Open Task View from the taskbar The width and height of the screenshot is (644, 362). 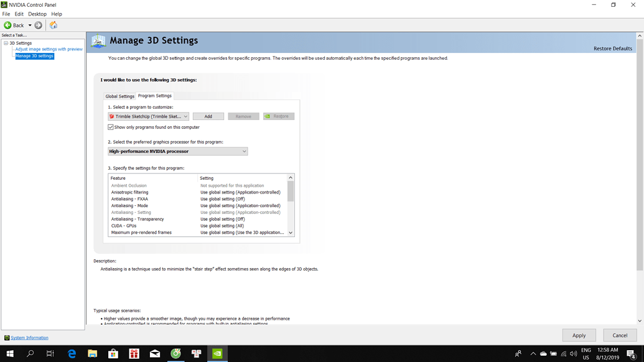[x=50, y=355]
